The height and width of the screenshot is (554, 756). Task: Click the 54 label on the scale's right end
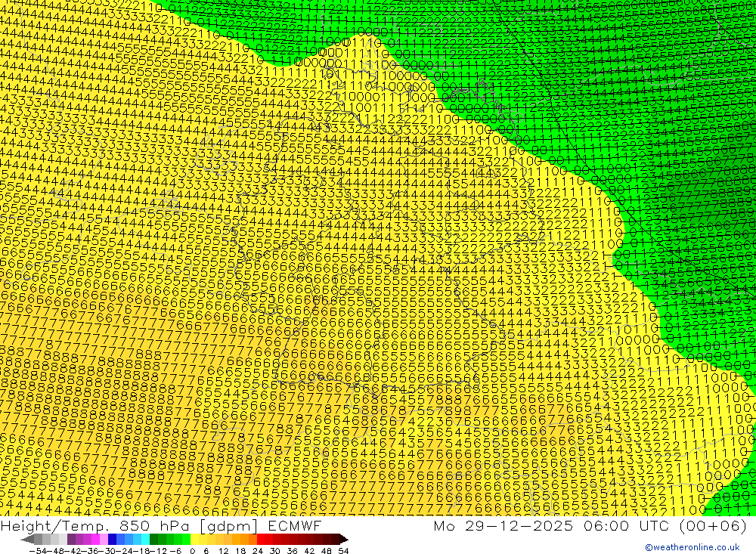343,551
